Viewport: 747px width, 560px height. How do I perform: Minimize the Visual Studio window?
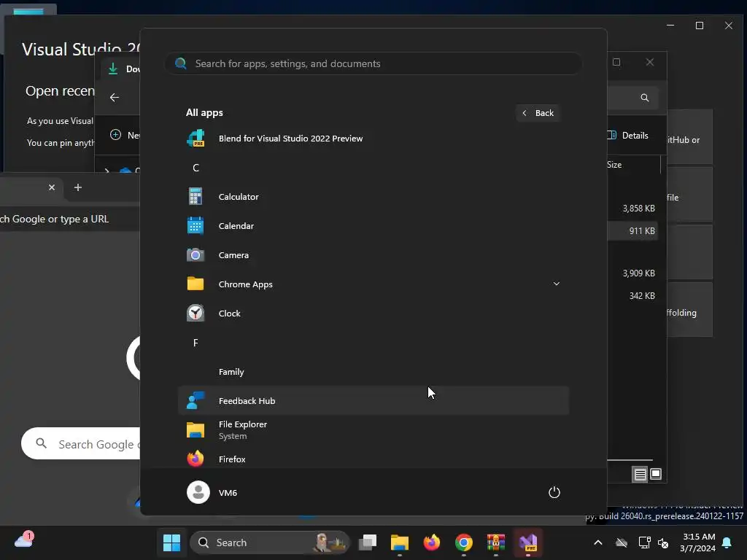(x=670, y=26)
